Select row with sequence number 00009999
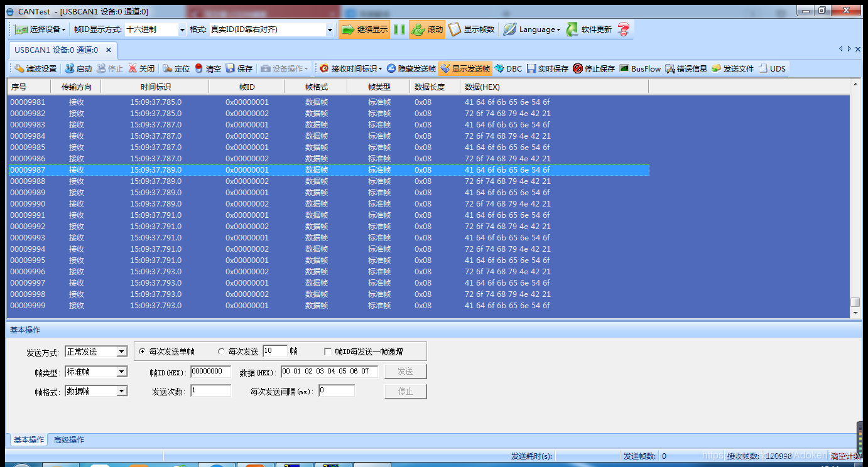 (x=328, y=306)
